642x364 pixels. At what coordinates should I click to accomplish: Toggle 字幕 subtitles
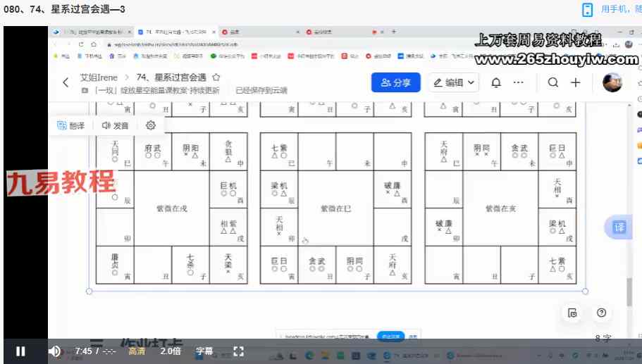pos(204,351)
